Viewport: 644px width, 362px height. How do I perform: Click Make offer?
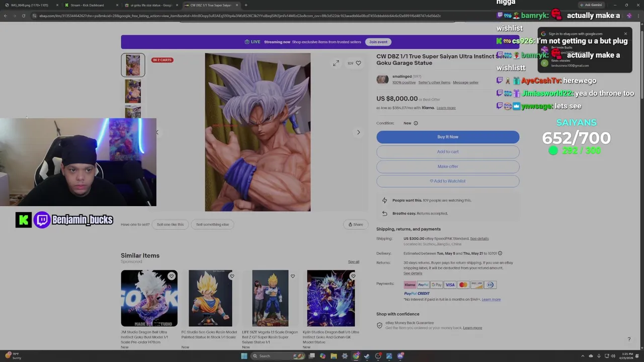click(x=448, y=166)
